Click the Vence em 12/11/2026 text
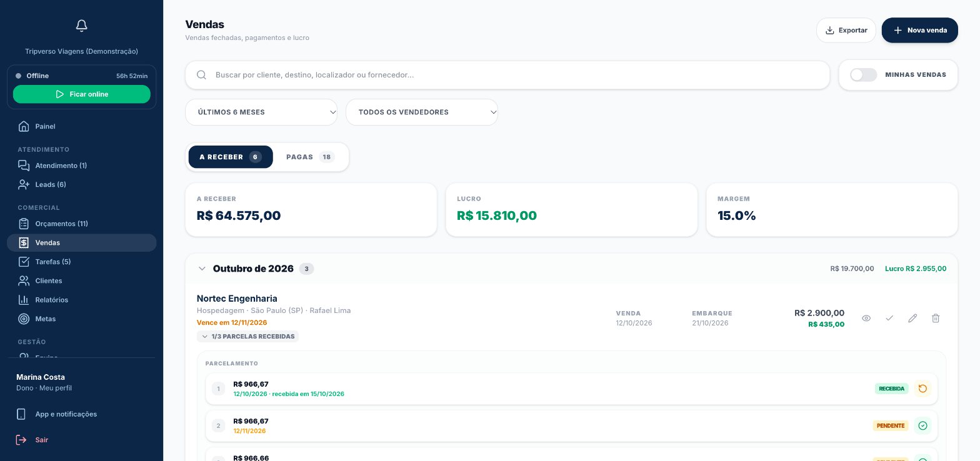 [x=232, y=323]
